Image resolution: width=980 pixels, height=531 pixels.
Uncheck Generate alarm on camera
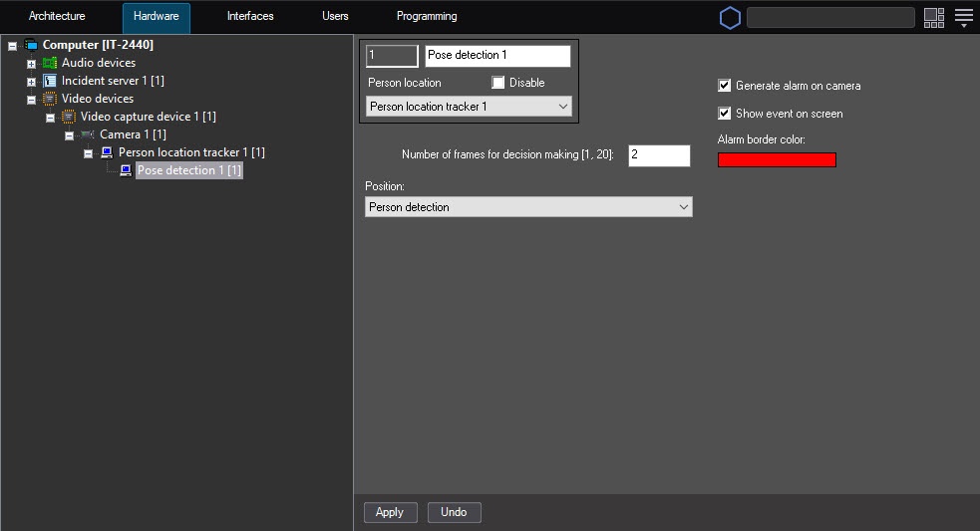725,86
